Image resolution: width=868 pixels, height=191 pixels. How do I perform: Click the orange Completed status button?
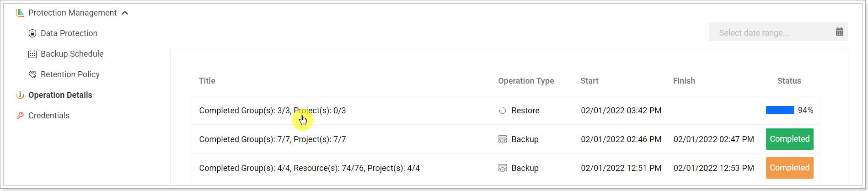pyautogui.click(x=789, y=168)
